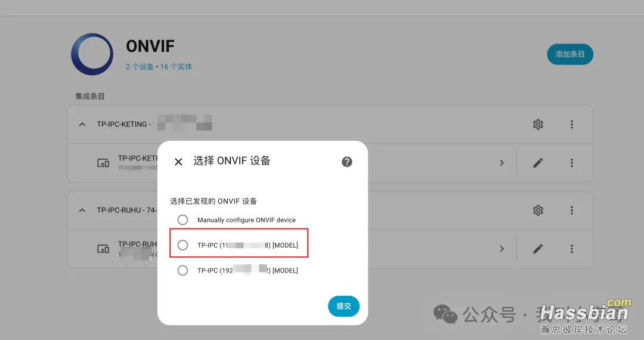The height and width of the screenshot is (340, 644).
Task: Select Manually configure ONVIF device option
Action: click(x=183, y=220)
